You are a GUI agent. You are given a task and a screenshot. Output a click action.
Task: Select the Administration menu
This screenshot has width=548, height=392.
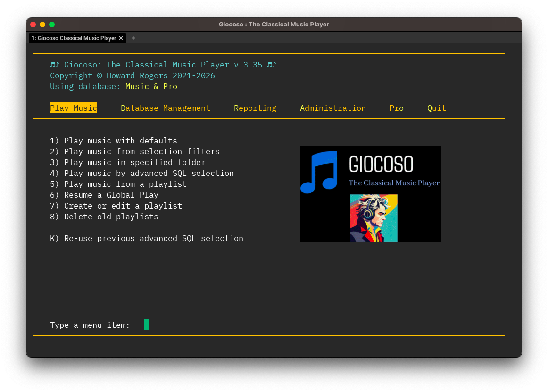[333, 108]
